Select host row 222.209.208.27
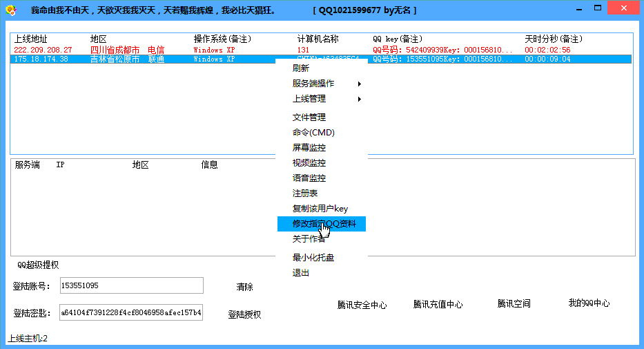Image resolution: width=644 pixels, height=349 pixels. pyautogui.click(x=321, y=50)
